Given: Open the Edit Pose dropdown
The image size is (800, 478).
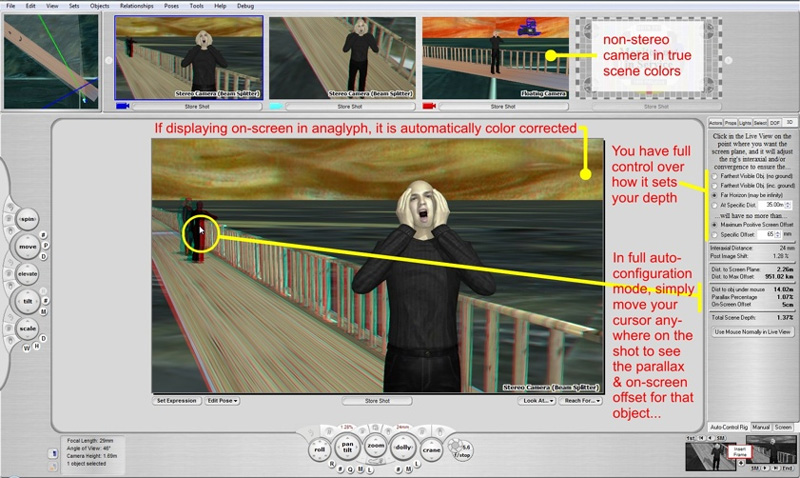Looking at the screenshot, I should (222, 401).
